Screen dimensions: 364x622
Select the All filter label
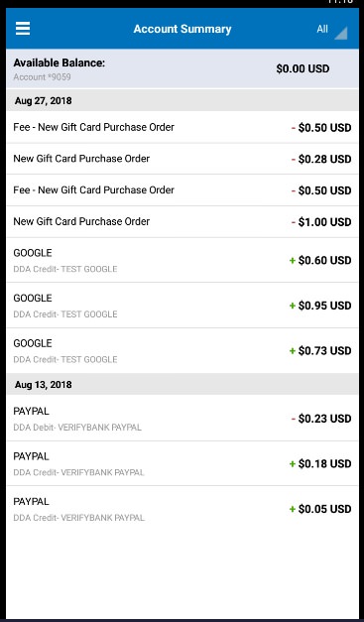click(322, 29)
